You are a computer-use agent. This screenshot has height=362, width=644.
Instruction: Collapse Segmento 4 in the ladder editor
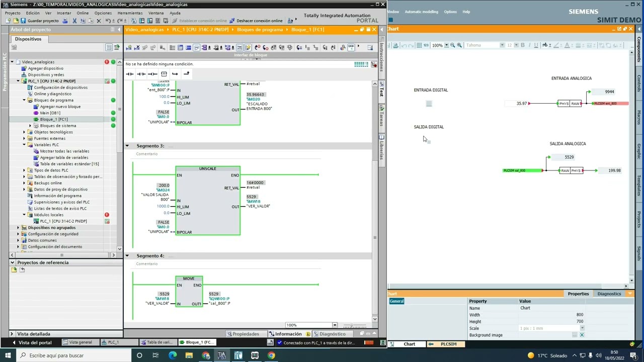point(127,256)
